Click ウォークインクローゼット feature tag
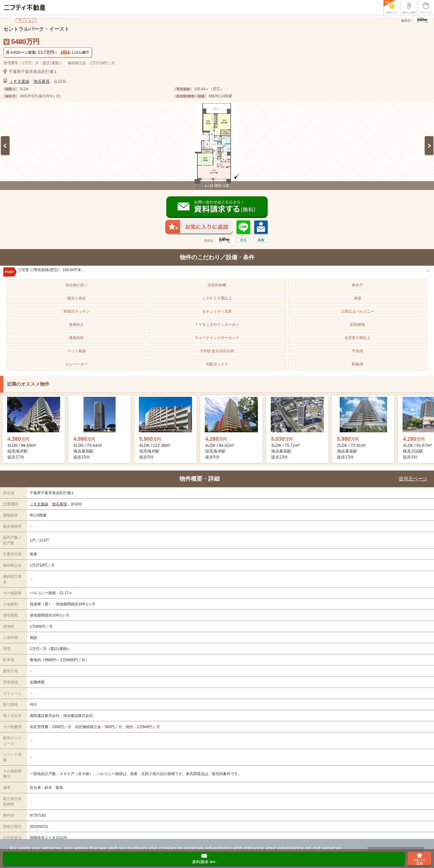 [x=217, y=338]
